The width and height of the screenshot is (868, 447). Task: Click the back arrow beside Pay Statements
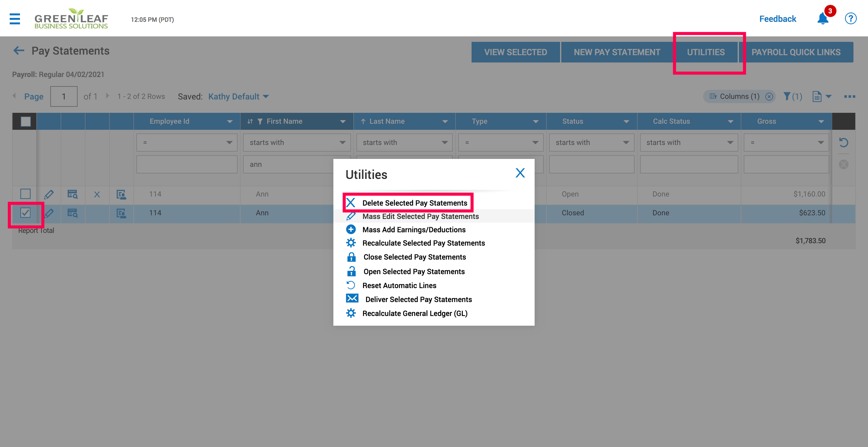(19, 51)
